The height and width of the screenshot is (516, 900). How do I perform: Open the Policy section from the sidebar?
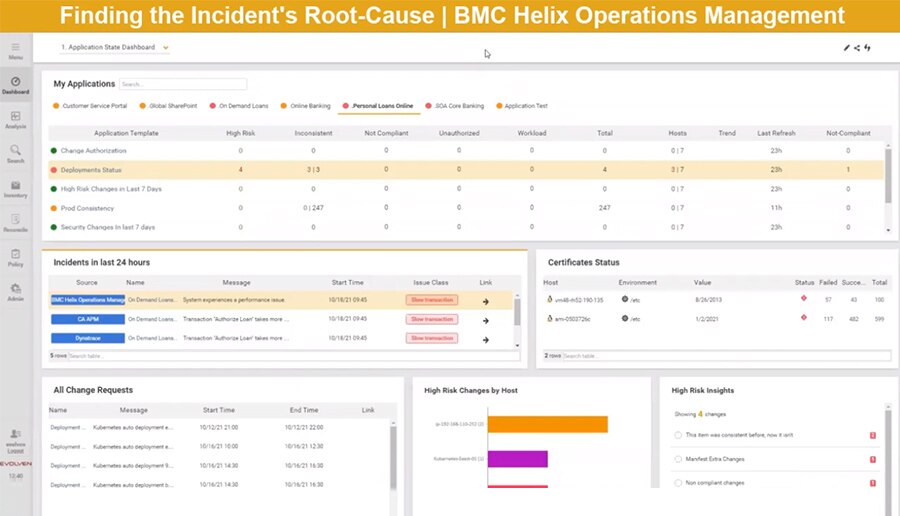tap(15, 258)
